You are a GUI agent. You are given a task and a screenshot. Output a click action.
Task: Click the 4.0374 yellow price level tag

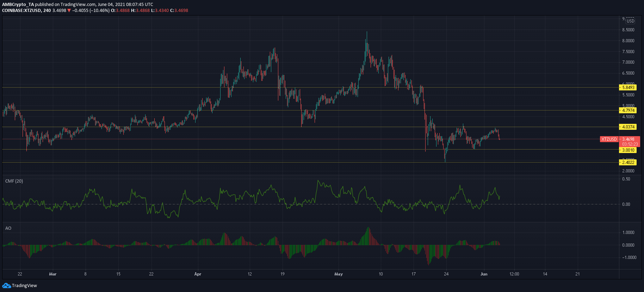pos(628,127)
